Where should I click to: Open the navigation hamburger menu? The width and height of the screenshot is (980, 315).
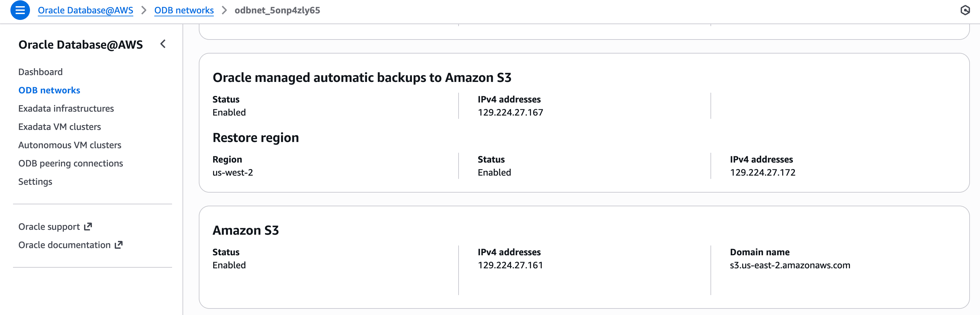pos(20,10)
